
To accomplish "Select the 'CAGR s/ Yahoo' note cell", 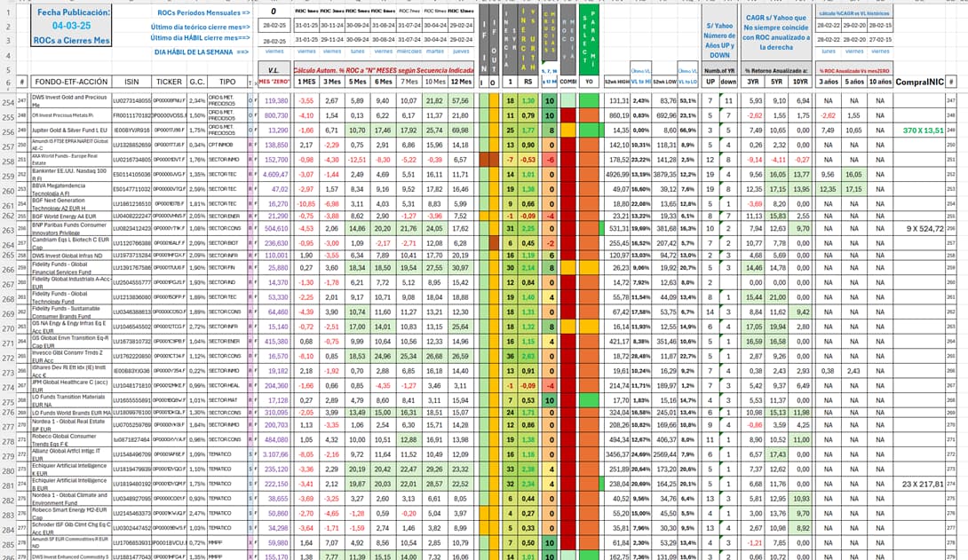I will pos(776,33).
